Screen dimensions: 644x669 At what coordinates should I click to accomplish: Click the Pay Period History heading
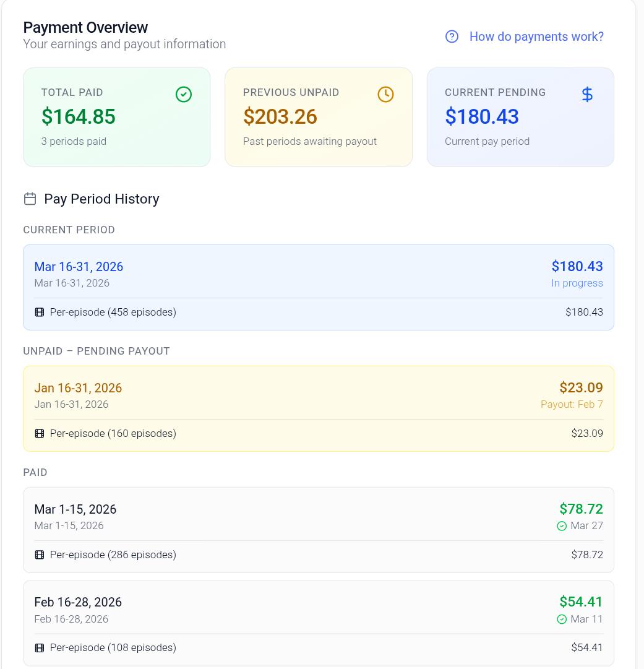pos(101,199)
